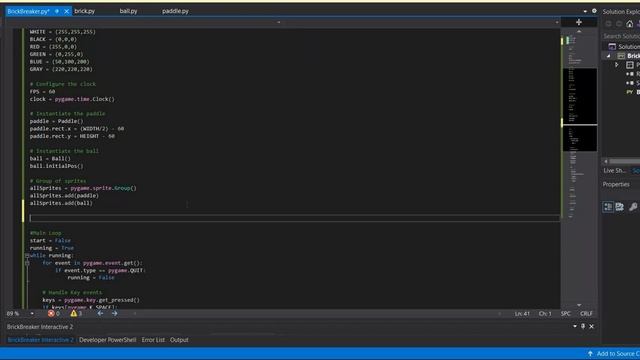Click Solution Explorer back navigation icon
640x360 pixels.
(x=609, y=24)
